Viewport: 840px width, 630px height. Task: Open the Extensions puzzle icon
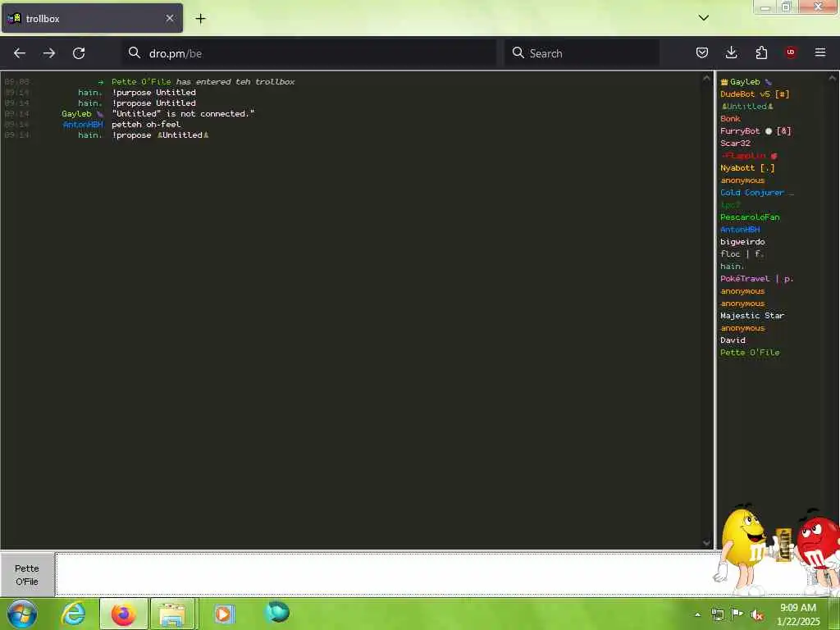[x=761, y=52]
